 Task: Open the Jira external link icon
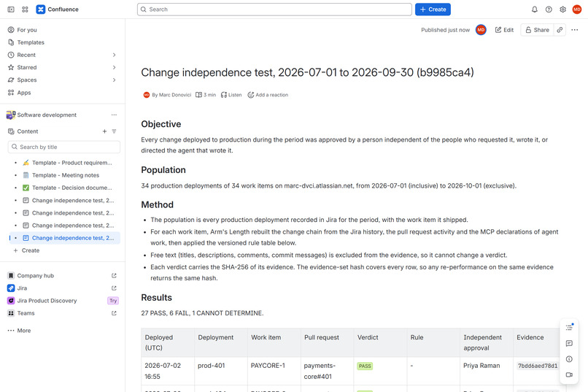coord(114,288)
